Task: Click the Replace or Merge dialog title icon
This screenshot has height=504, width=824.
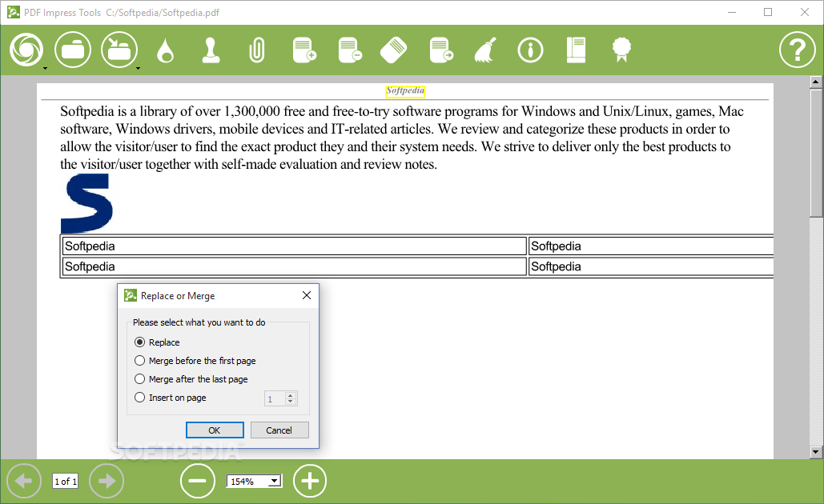Action: pyautogui.click(x=131, y=295)
